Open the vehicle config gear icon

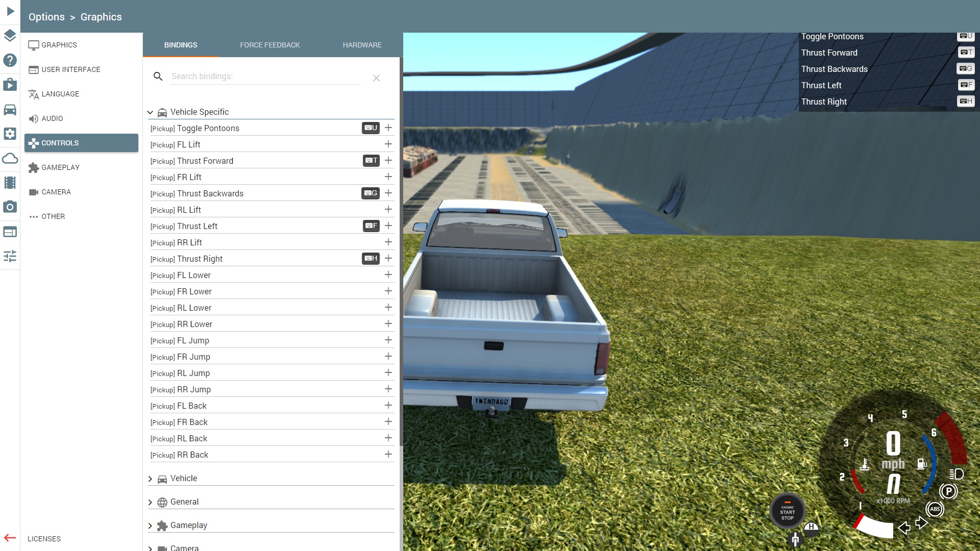pos(10,134)
